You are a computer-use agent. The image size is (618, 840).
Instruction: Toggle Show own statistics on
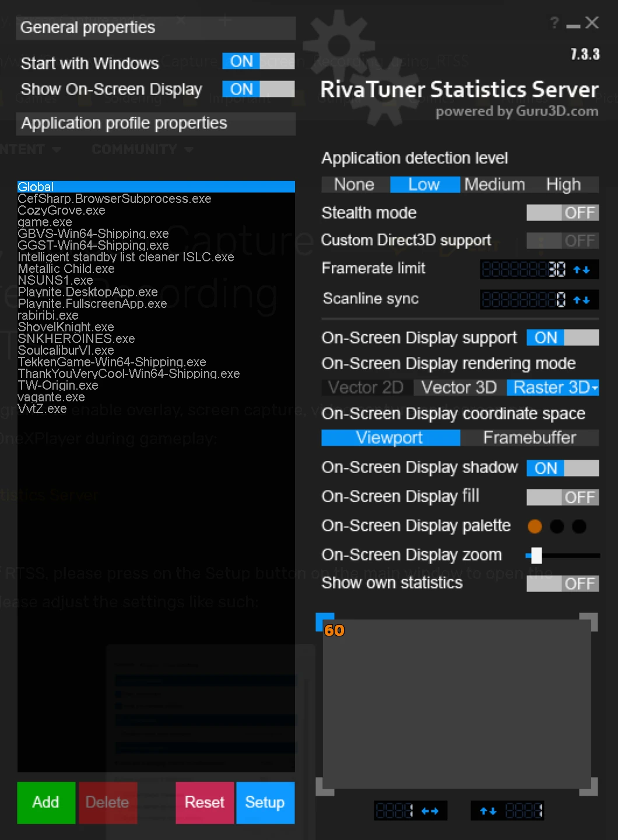(x=562, y=583)
